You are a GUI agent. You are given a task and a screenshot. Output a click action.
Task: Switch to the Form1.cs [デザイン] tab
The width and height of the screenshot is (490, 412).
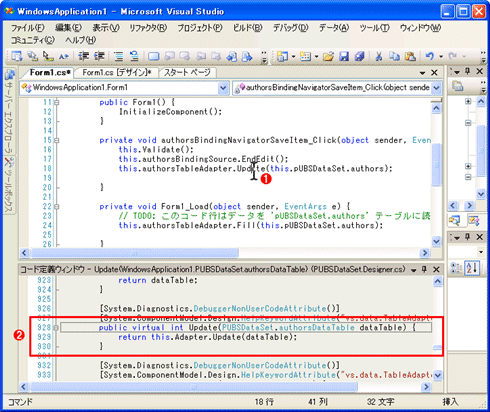(117, 72)
